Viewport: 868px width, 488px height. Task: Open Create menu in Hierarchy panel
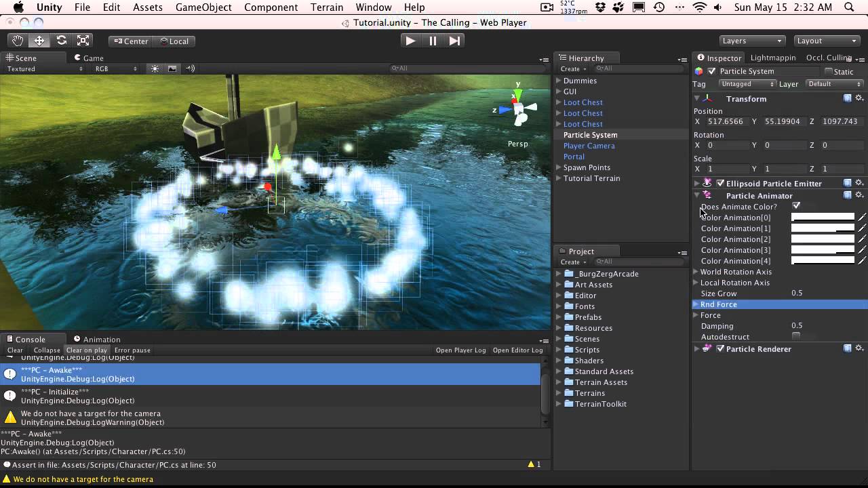(x=573, y=68)
